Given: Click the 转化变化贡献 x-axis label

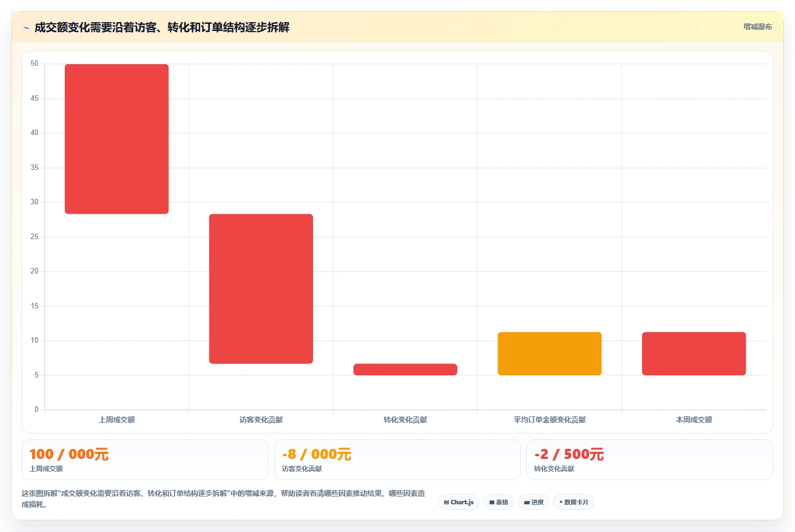Looking at the screenshot, I should [x=406, y=420].
